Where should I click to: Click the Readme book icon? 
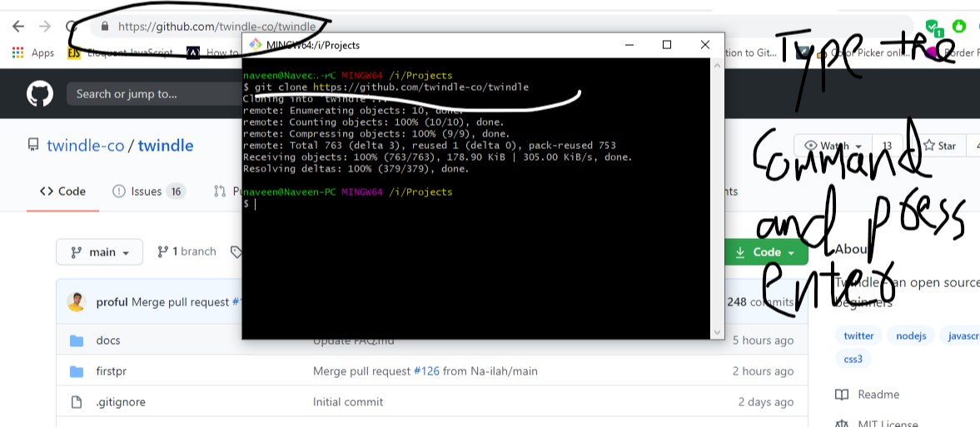(842, 395)
